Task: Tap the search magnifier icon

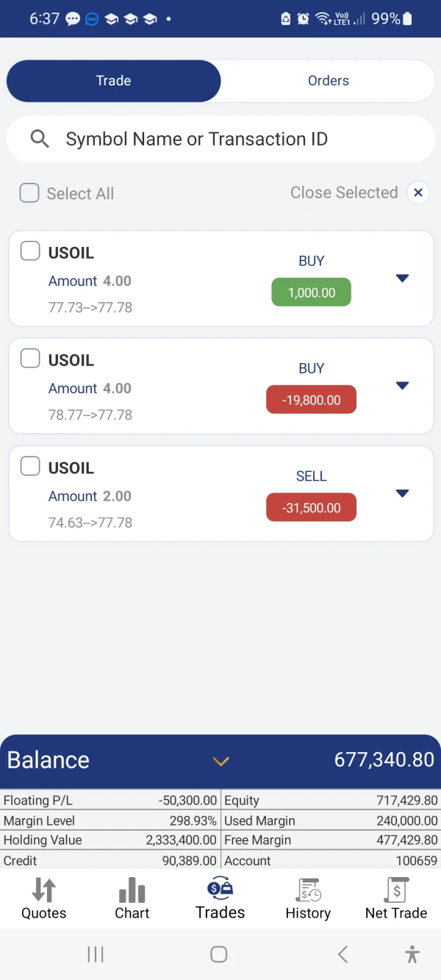Action: point(40,139)
